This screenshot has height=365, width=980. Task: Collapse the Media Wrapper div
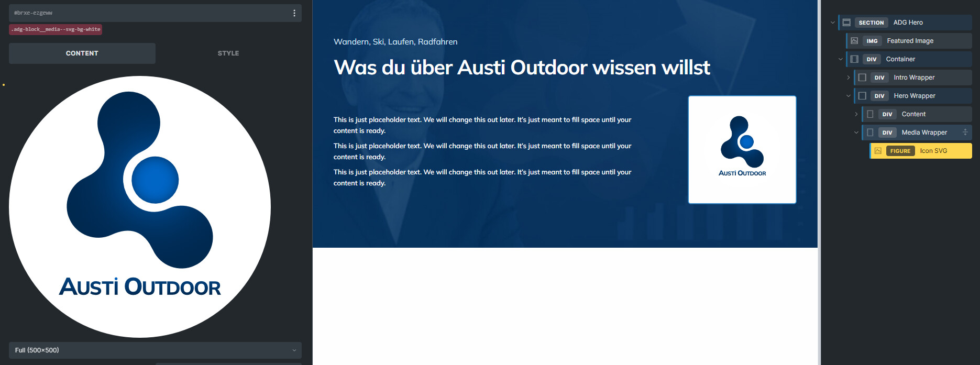856,132
